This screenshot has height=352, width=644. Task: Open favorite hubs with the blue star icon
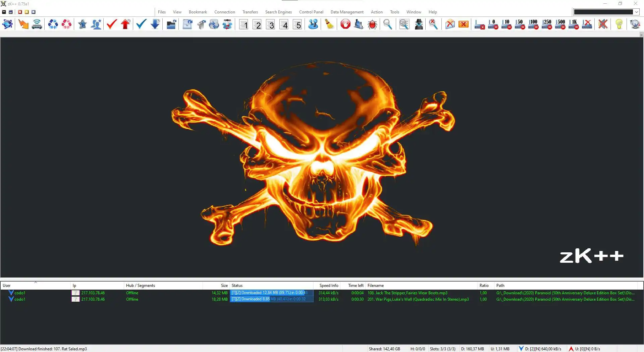pos(82,24)
